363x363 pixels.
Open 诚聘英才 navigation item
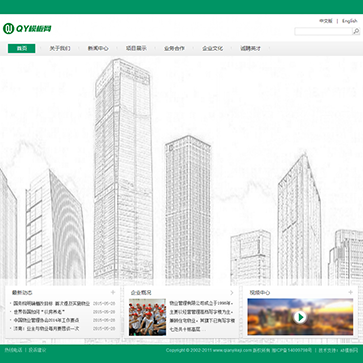[250, 48]
